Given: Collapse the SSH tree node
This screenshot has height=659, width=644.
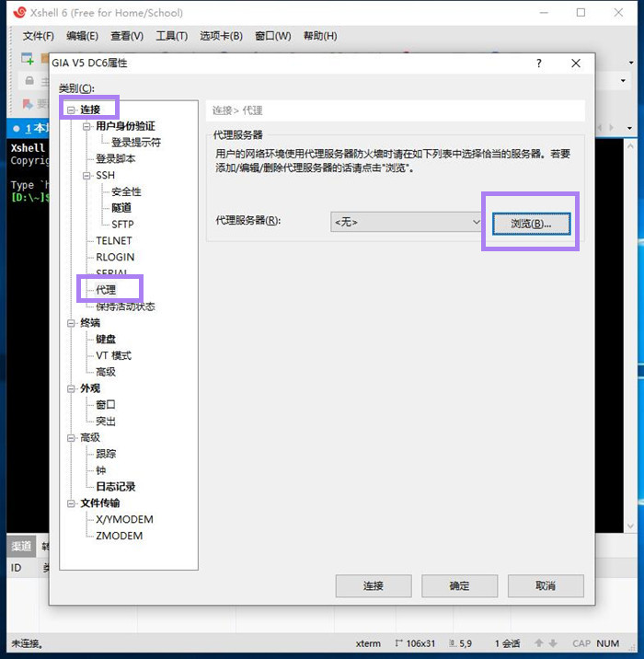Looking at the screenshot, I should 86,176.
